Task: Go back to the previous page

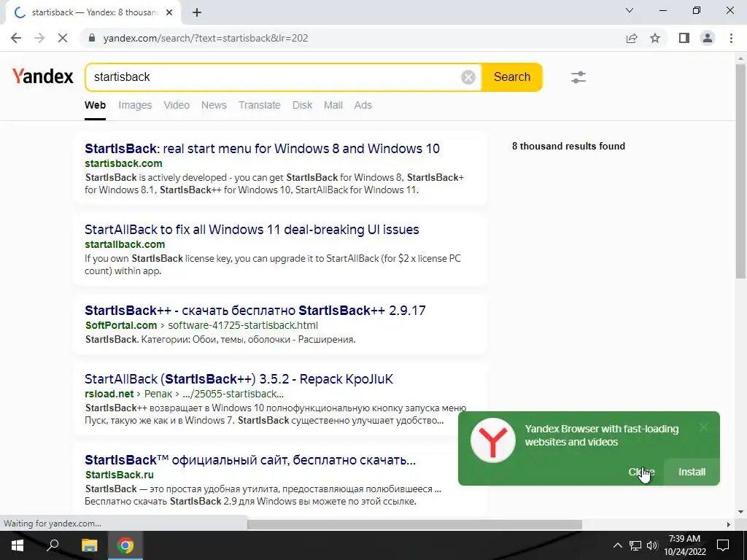Action: point(16,38)
